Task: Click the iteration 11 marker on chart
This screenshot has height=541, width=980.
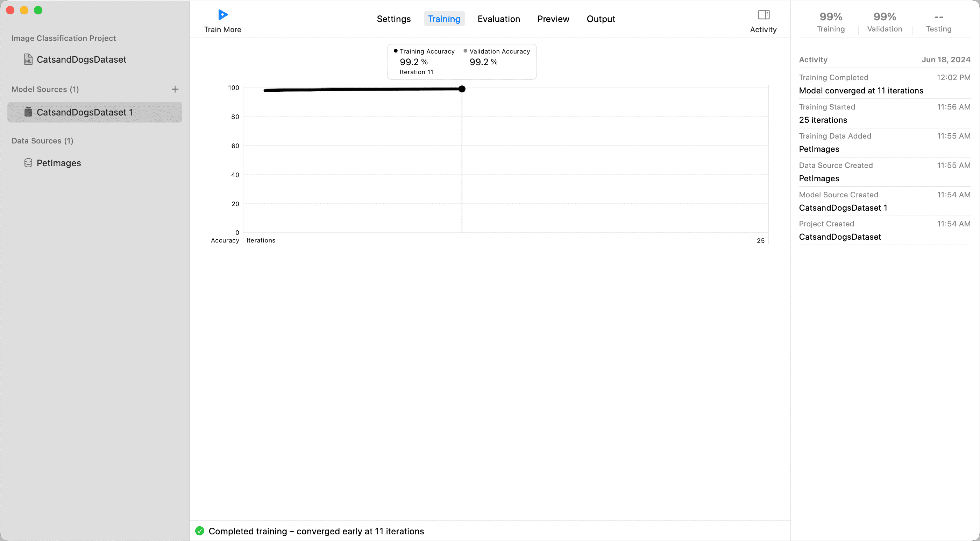Action: [x=462, y=89]
